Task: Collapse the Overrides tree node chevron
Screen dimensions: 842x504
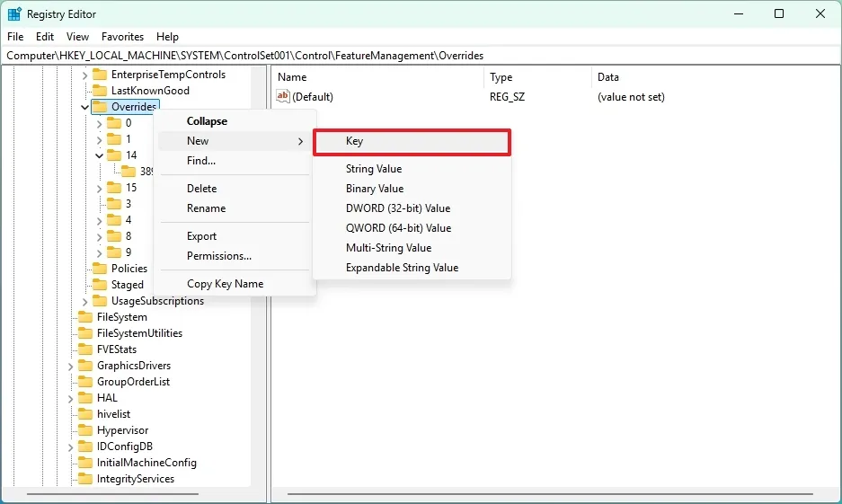Action: click(x=85, y=107)
